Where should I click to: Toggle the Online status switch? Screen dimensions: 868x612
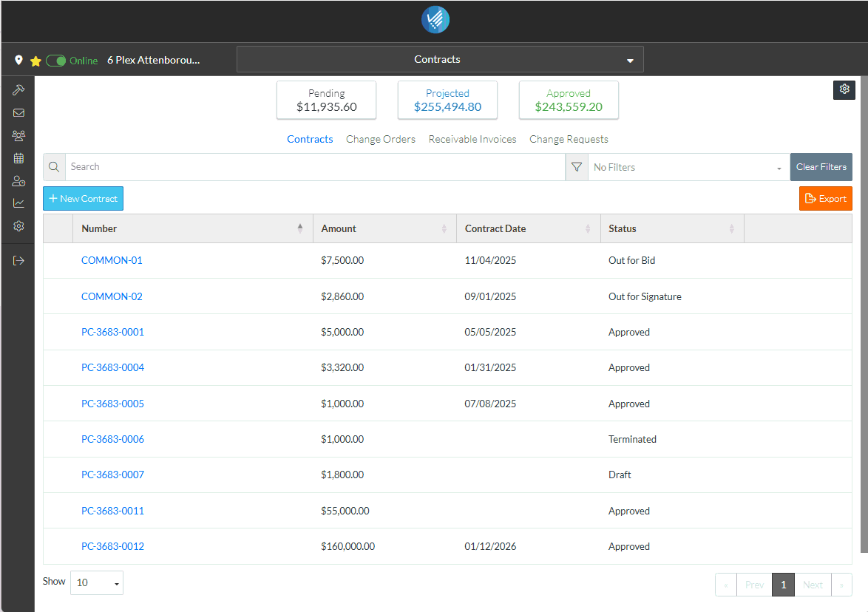56,61
